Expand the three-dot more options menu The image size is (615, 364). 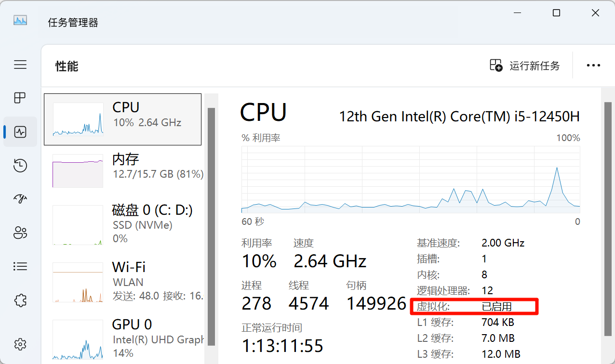point(593,65)
